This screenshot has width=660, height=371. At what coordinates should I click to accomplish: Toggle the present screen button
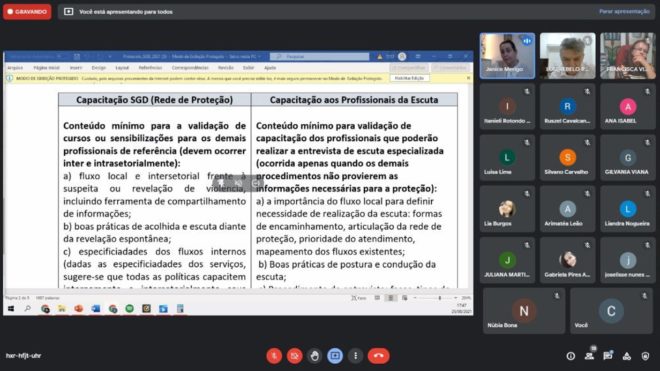point(335,356)
